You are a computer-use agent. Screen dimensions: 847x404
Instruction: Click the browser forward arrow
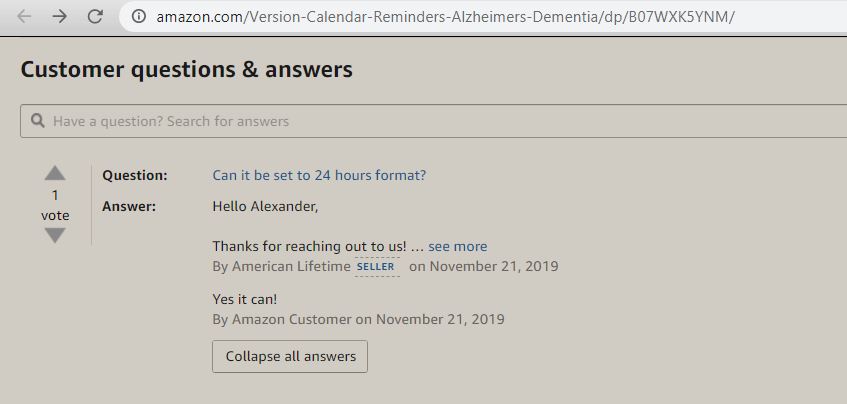click(60, 16)
